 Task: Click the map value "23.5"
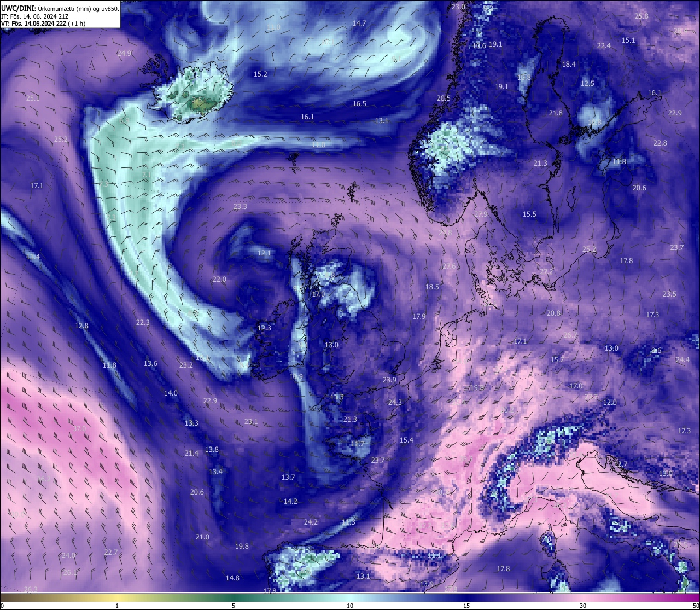tap(669, 294)
